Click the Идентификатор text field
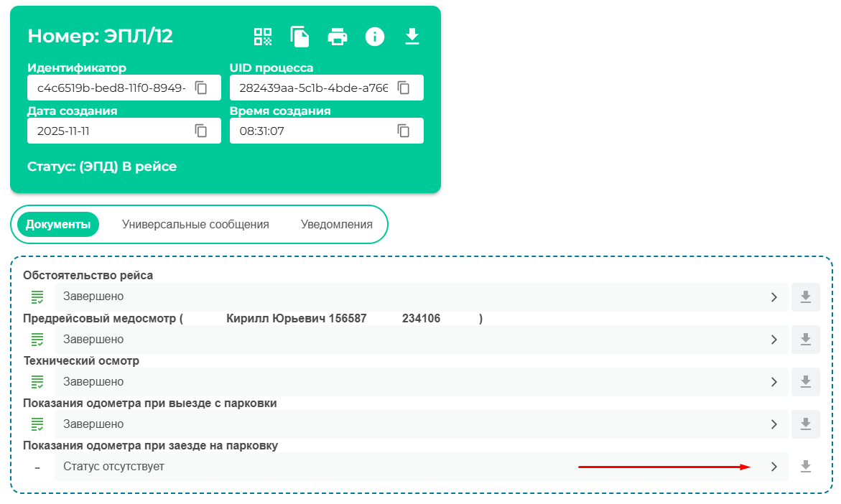The image size is (841, 504). [111, 88]
